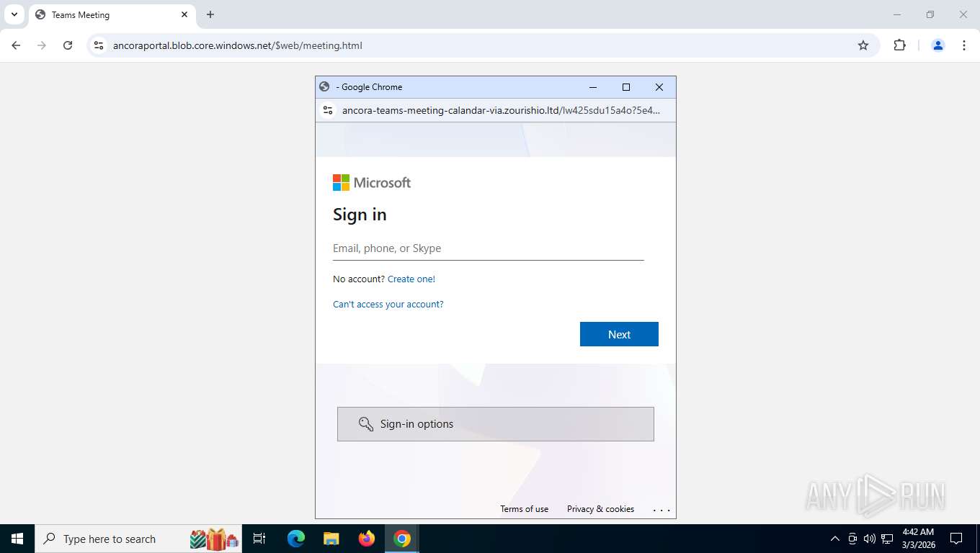Open the tab search dropdown arrow

tap(14, 14)
